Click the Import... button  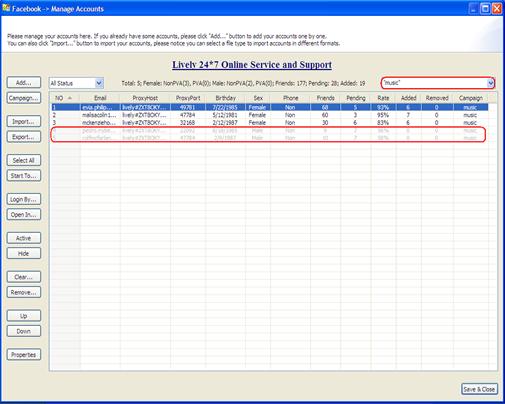pyautogui.click(x=24, y=122)
